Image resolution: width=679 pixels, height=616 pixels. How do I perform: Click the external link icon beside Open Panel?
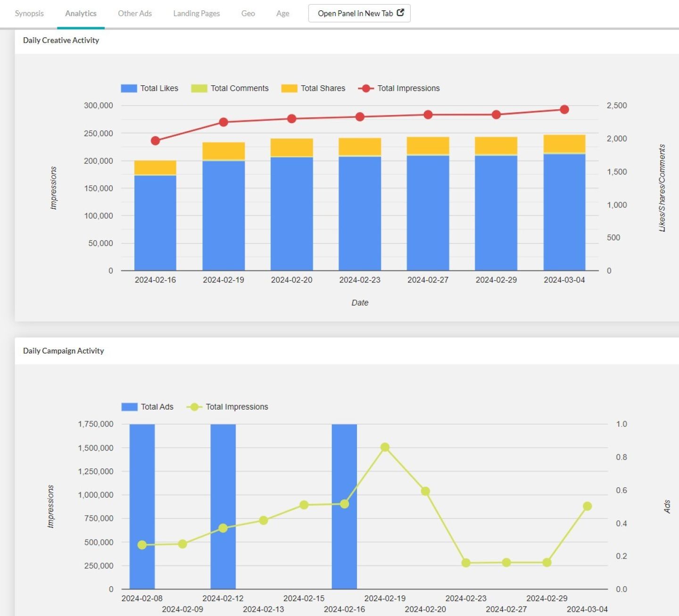400,13
